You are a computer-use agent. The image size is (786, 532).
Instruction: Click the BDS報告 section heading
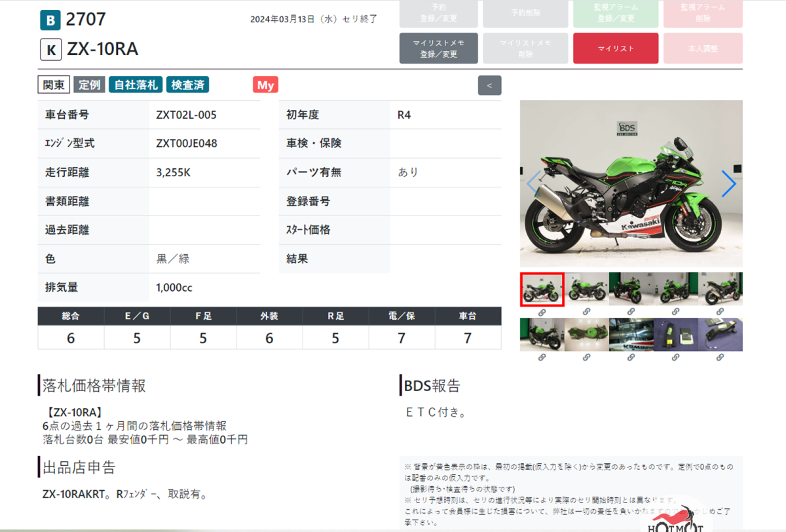[432, 386]
